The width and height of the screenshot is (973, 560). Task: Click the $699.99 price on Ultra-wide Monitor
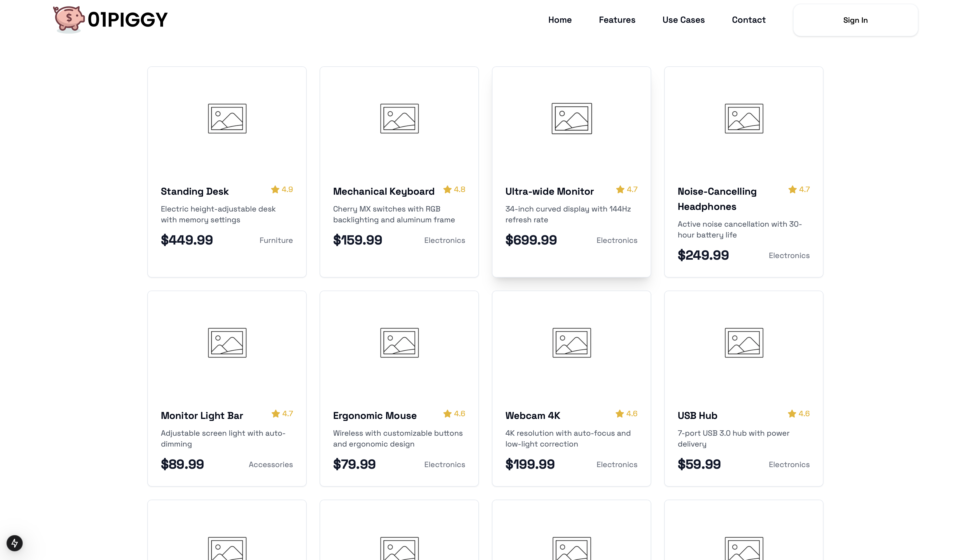click(x=531, y=240)
